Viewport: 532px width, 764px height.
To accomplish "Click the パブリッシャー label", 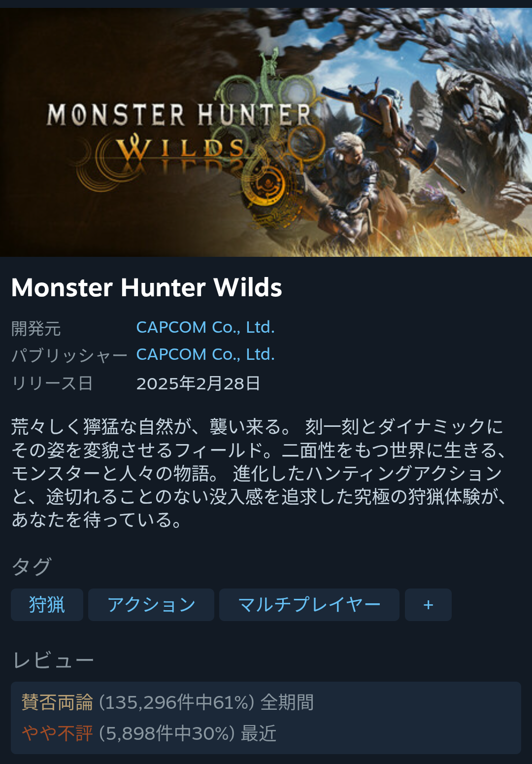I will point(69,355).
